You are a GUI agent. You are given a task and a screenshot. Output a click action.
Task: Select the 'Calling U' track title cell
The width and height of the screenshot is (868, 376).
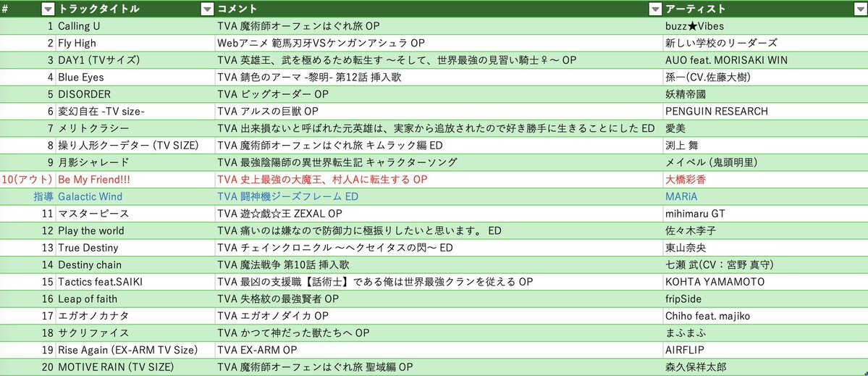point(135,26)
